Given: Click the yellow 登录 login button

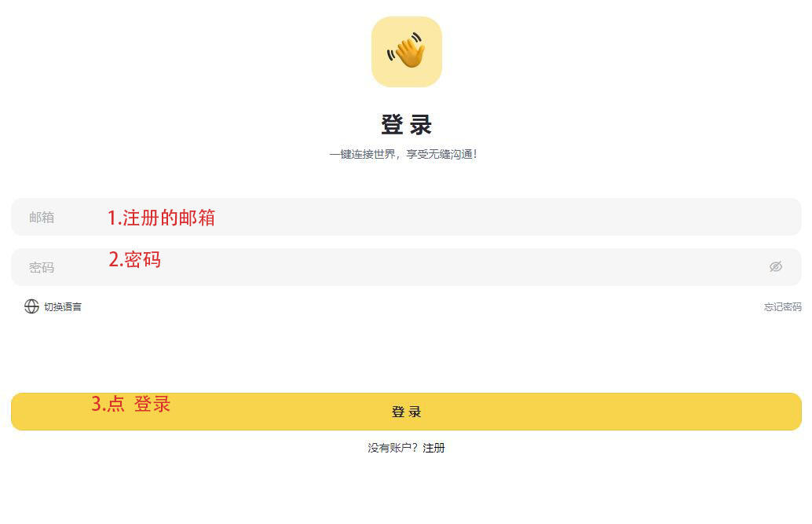Looking at the screenshot, I should coord(407,412).
